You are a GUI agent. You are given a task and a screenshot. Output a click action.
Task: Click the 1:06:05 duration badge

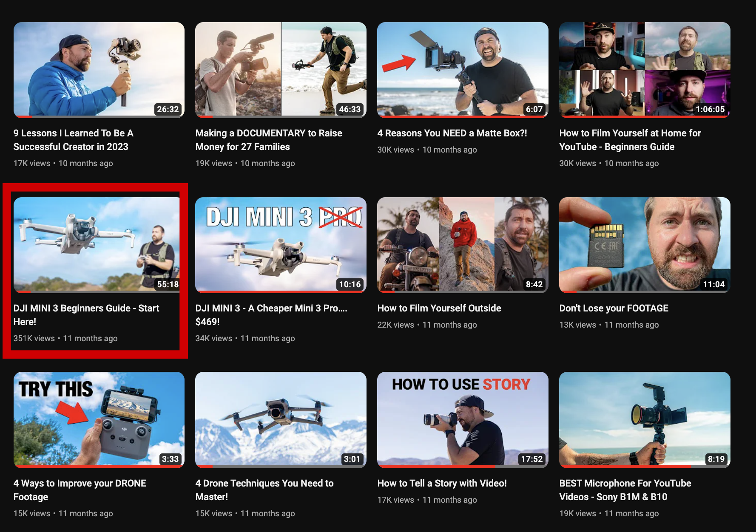[710, 109]
